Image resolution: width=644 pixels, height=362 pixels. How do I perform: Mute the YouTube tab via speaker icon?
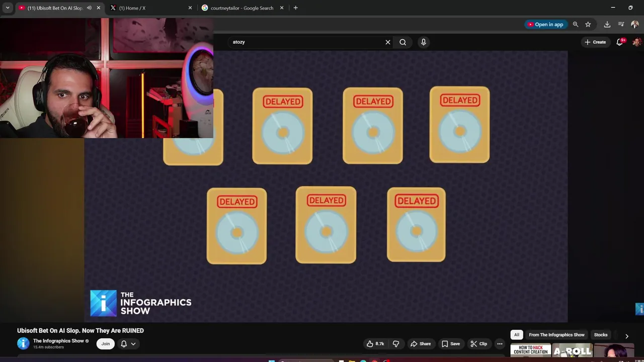tap(89, 8)
